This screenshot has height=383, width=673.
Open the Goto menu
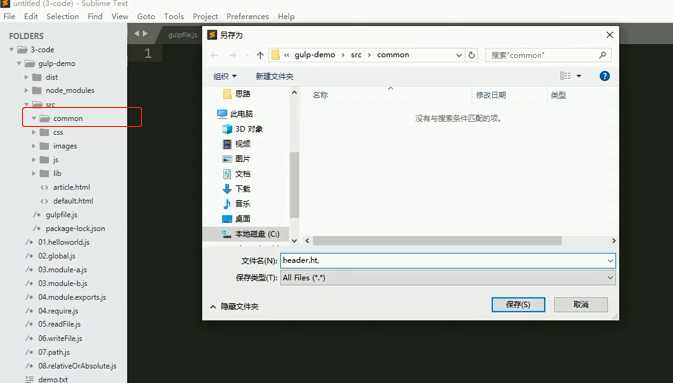point(146,16)
